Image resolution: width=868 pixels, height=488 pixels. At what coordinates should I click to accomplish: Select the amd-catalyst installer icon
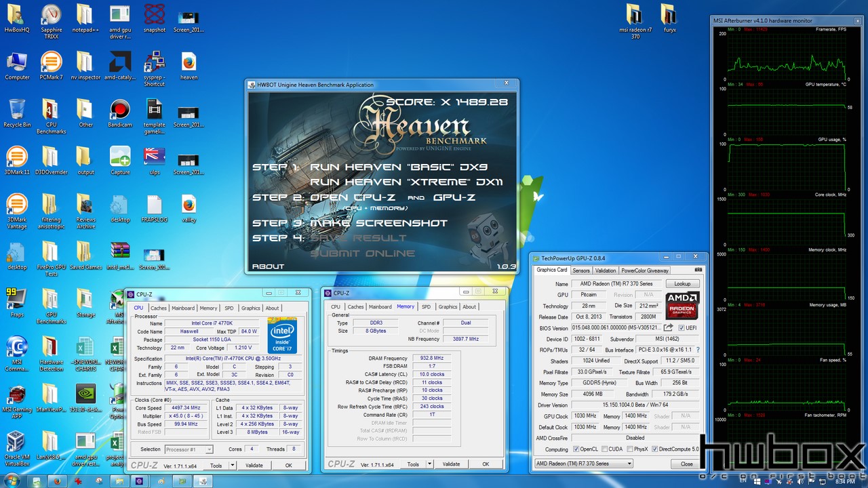click(x=119, y=66)
